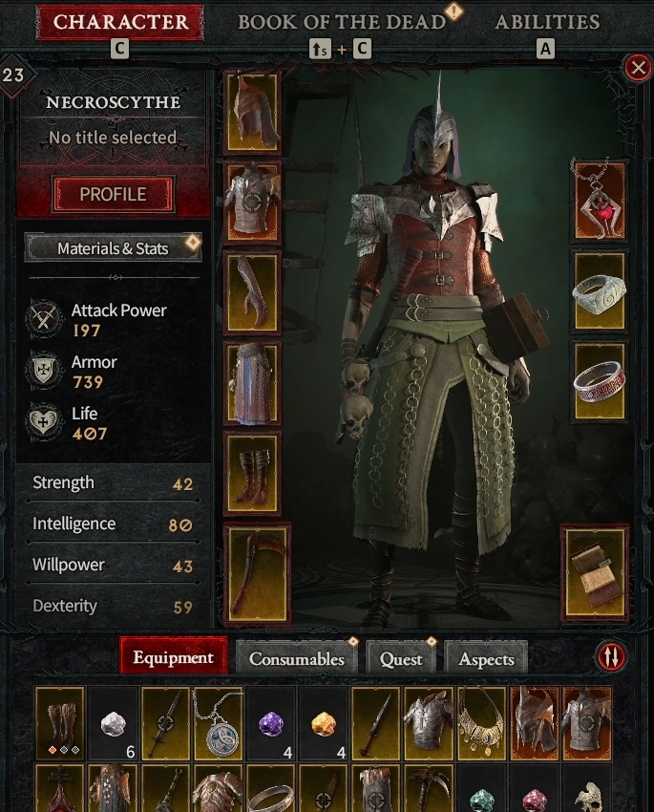Select the equipped boots slot
Viewport: 654px width, 812px height.
click(252, 473)
